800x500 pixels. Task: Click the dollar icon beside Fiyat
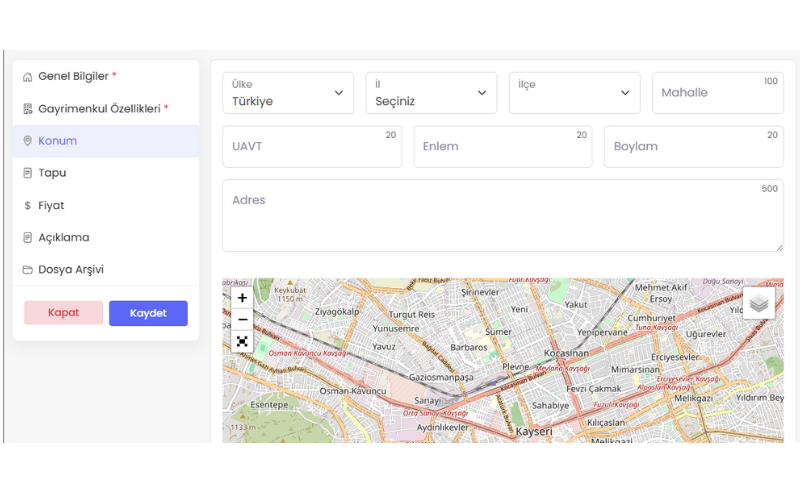pos(28,206)
